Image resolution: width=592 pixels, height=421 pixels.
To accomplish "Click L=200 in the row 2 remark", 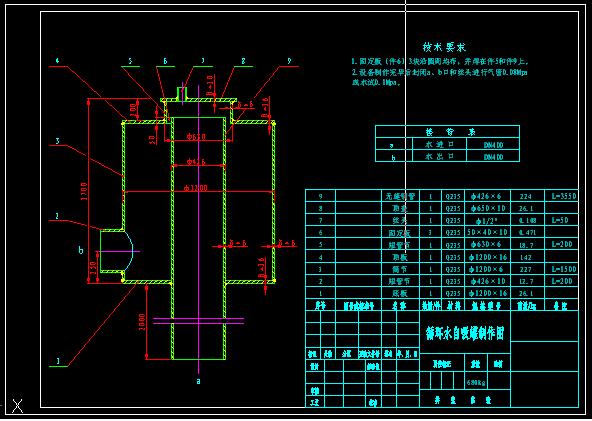I will pos(561,281).
